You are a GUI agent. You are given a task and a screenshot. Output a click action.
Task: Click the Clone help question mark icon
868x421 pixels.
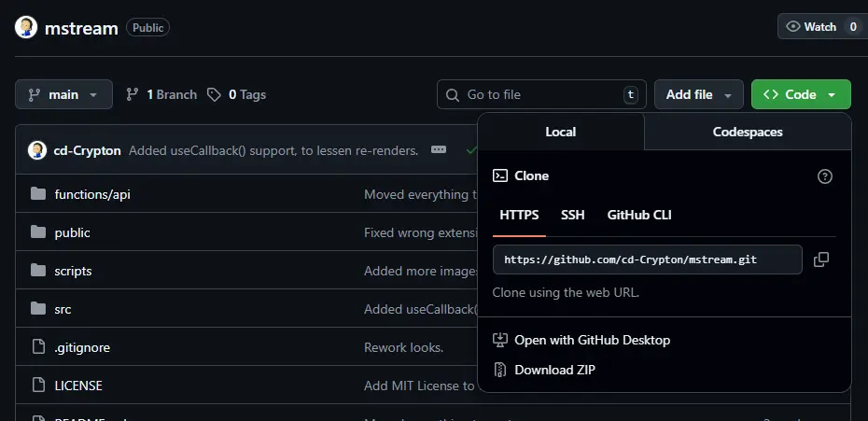(x=825, y=176)
